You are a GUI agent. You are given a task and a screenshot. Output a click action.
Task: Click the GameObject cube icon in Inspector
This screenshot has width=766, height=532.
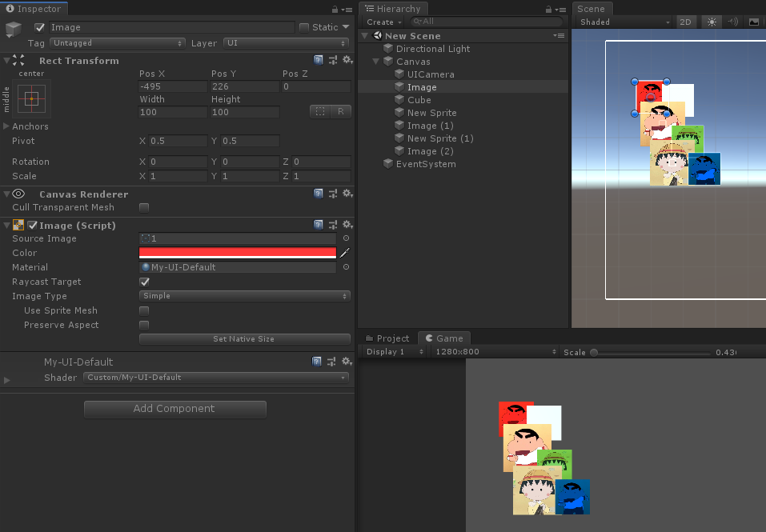(x=14, y=30)
